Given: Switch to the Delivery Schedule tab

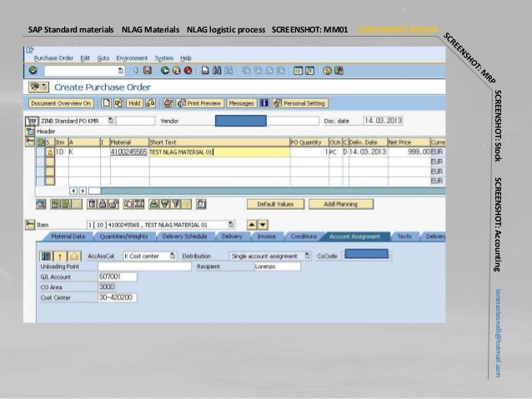Looking at the screenshot, I should click(184, 237).
